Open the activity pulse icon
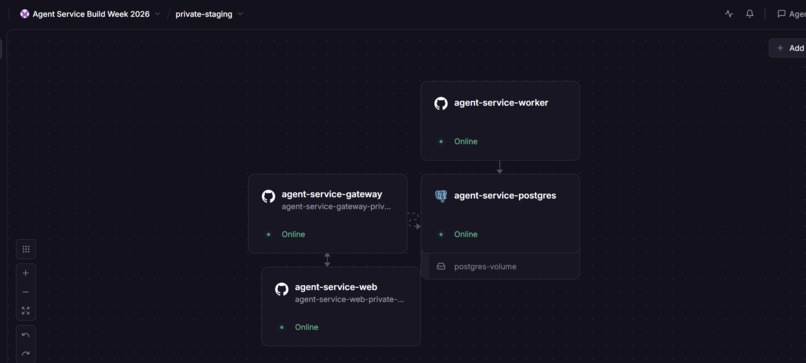This screenshot has width=806, height=363. click(x=728, y=14)
